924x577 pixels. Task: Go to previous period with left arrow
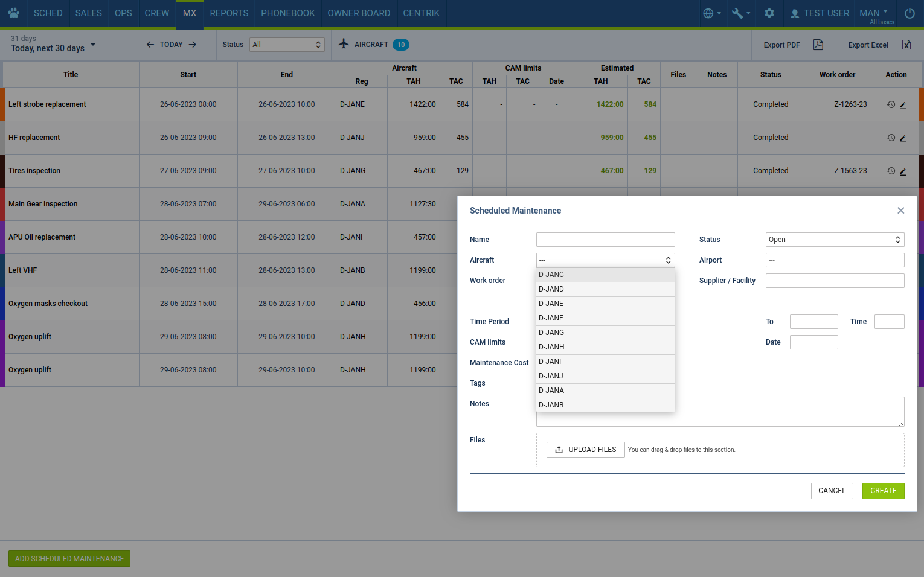(x=150, y=45)
